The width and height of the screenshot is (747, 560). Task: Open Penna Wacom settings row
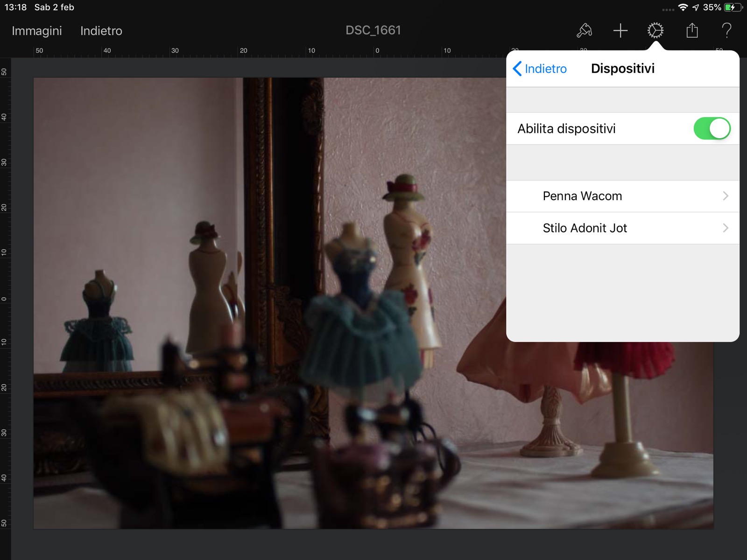623,196
